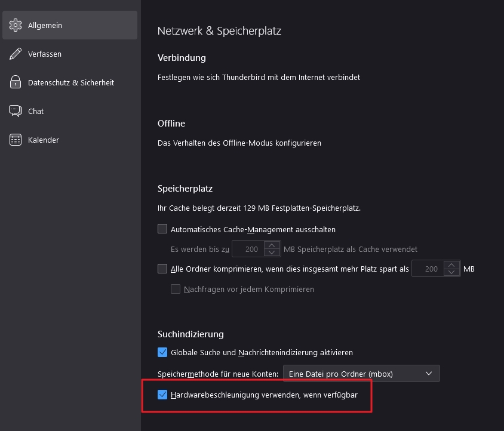Click the Datenschutz & Sicherheit lock icon
504x431 pixels.
click(x=16, y=83)
